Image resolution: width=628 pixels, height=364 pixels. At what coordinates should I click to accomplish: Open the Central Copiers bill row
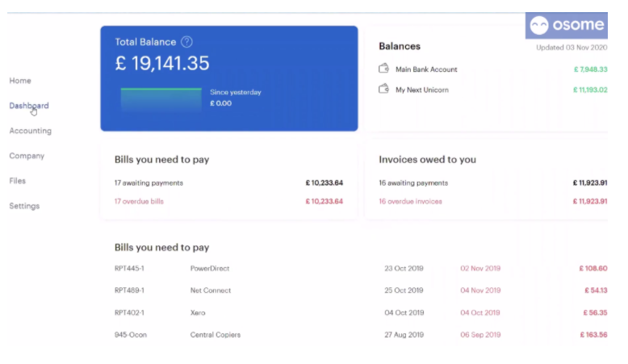[215, 334]
